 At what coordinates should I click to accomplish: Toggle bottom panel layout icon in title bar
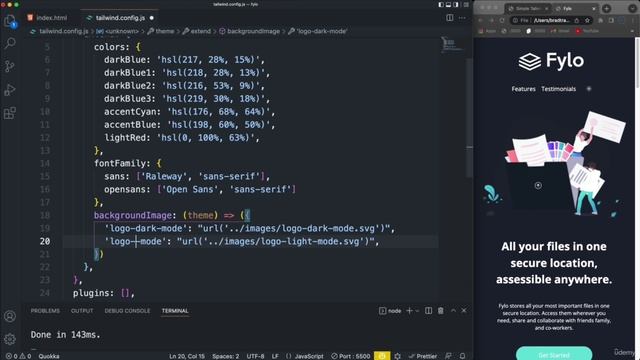pos(448,4)
